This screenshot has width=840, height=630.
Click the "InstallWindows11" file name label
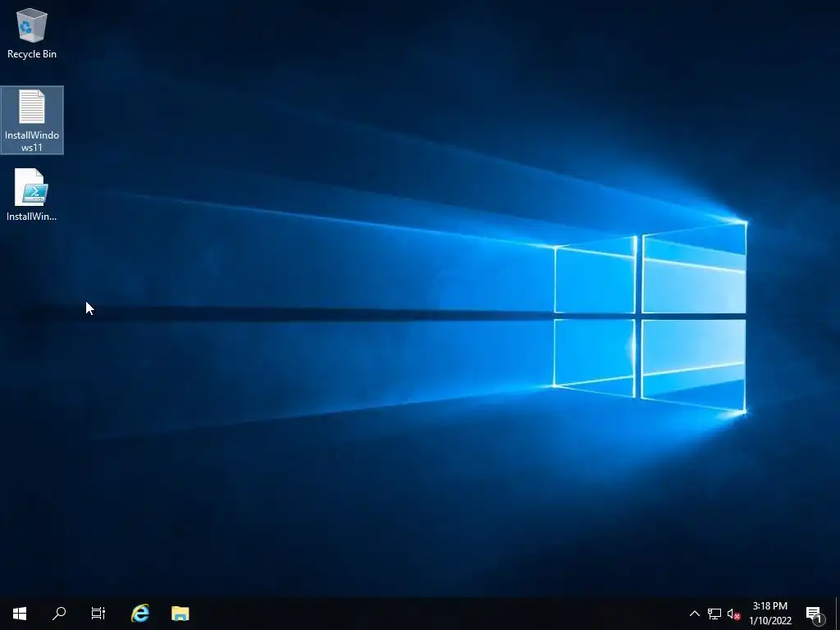pyautogui.click(x=32, y=141)
